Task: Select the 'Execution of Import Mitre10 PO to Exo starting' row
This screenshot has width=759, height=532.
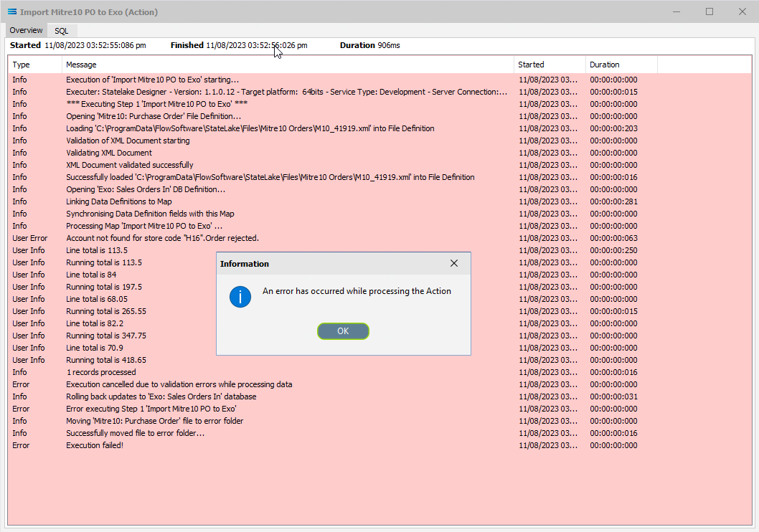Action: (379, 80)
